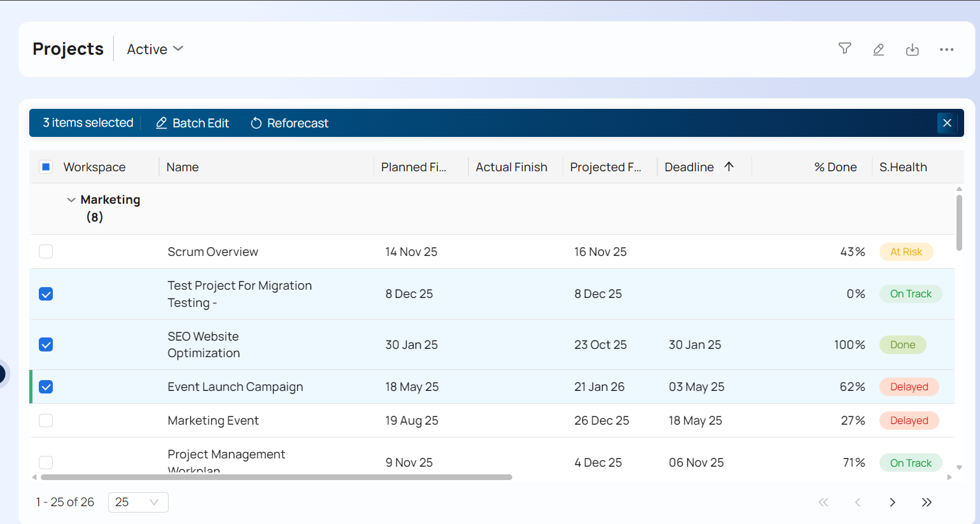The width and height of the screenshot is (980, 524).
Task: Sort by the % Done column header
Action: click(x=835, y=167)
